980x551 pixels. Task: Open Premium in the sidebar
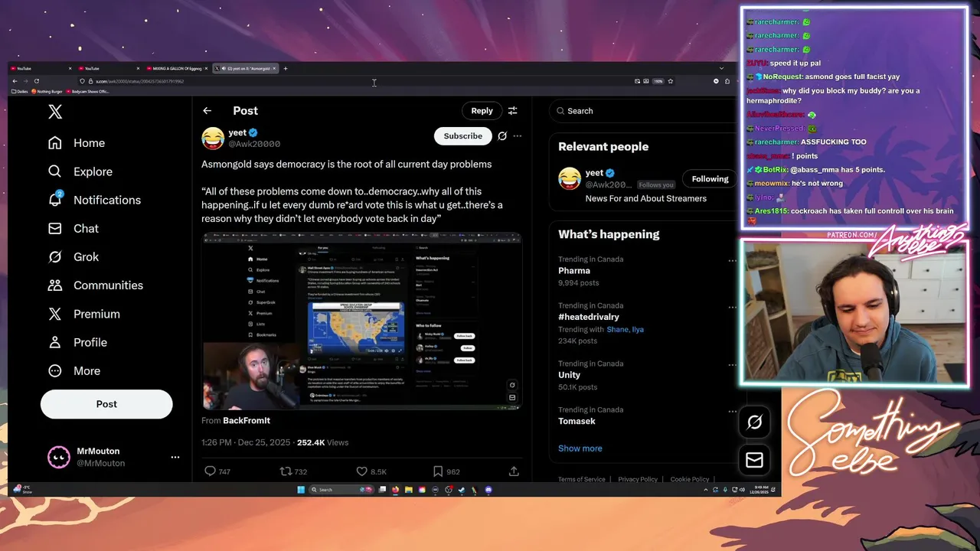[x=84, y=314]
